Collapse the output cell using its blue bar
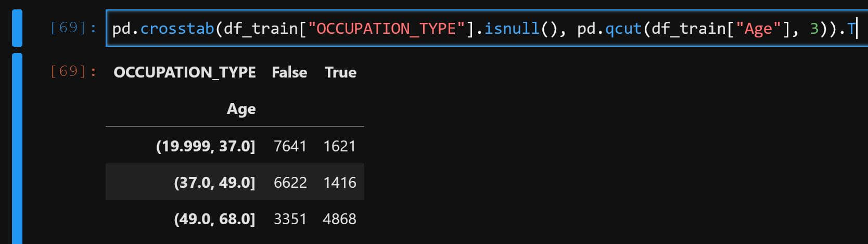 click(17, 148)
